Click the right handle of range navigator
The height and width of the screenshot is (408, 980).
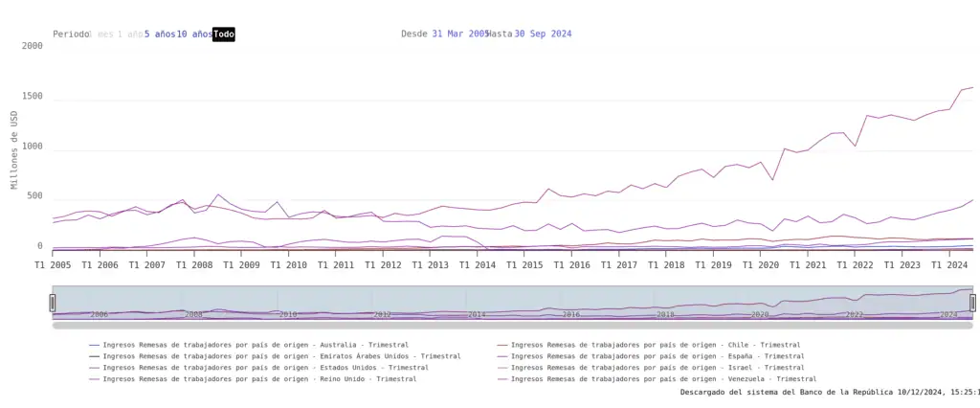(972, 303)
